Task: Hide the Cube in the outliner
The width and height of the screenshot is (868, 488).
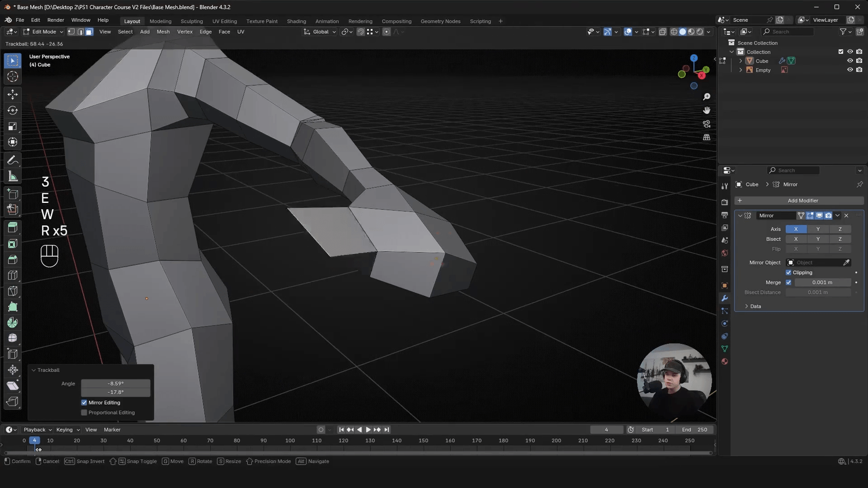Action: coord(849,60)
